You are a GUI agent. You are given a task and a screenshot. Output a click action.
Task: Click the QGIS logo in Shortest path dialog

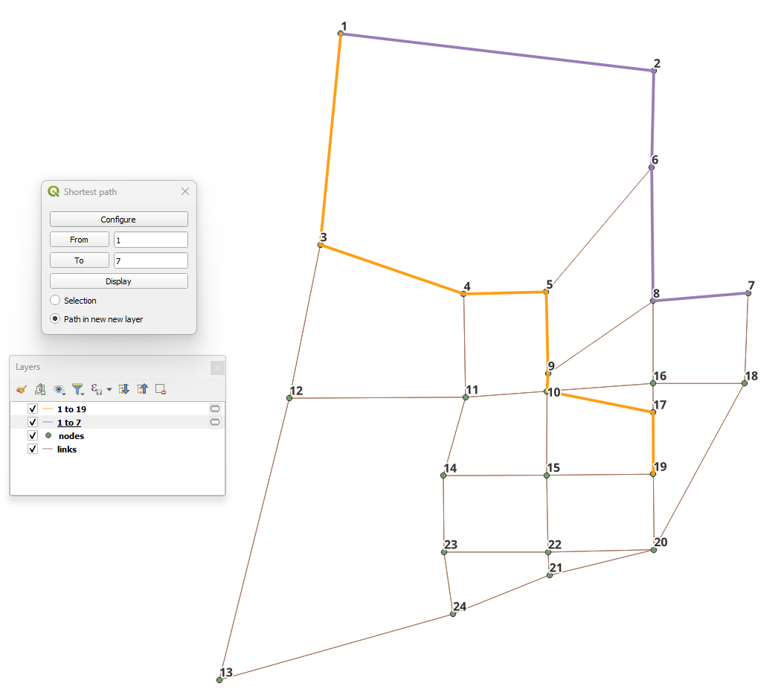pos(54,191)
